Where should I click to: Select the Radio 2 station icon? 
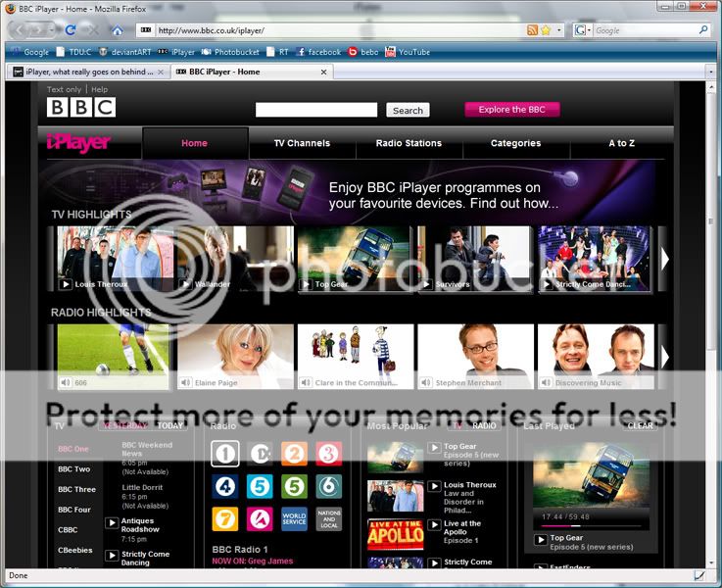pos(294,453)
